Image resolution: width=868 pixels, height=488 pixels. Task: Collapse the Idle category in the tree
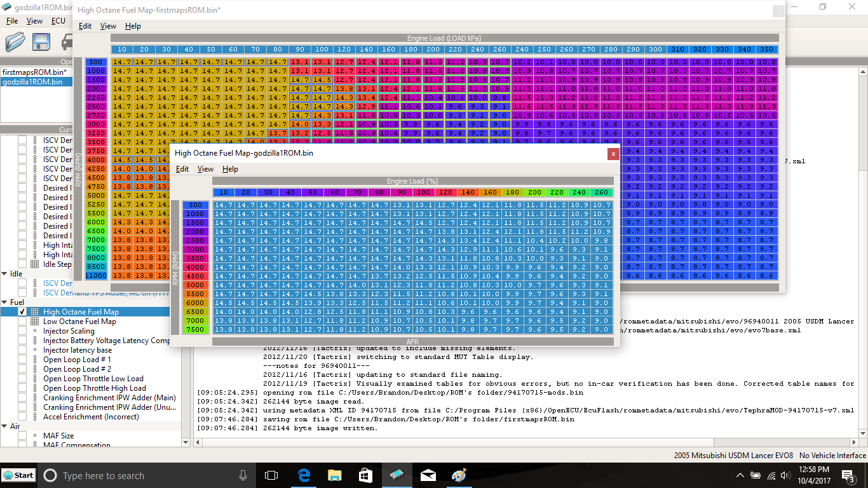[x=4, y=274]
